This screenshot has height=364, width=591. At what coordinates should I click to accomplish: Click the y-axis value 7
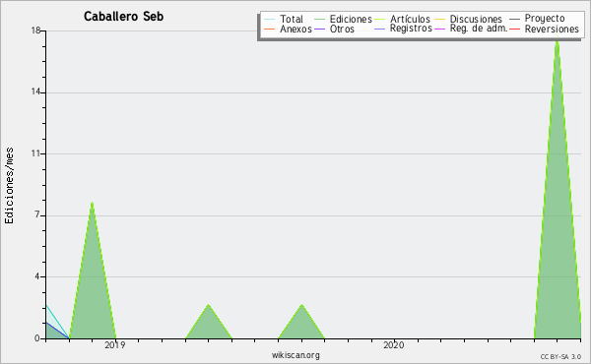point(37,214)
